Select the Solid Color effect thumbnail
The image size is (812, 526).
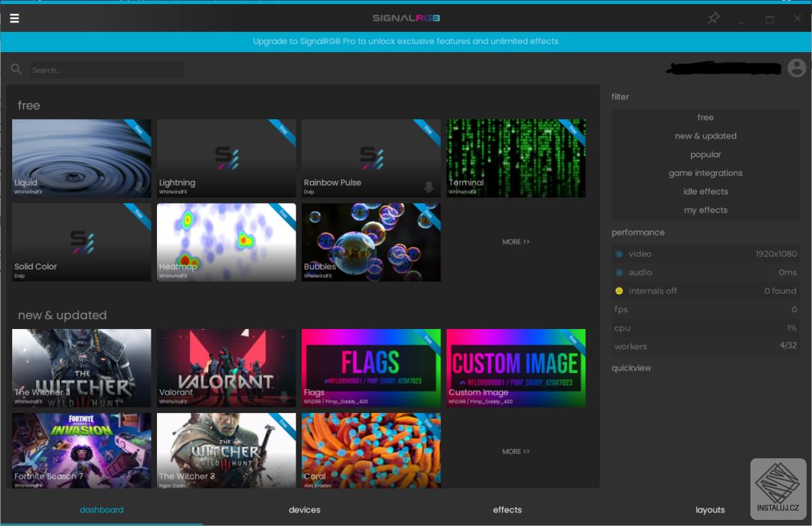pos(82,242)
